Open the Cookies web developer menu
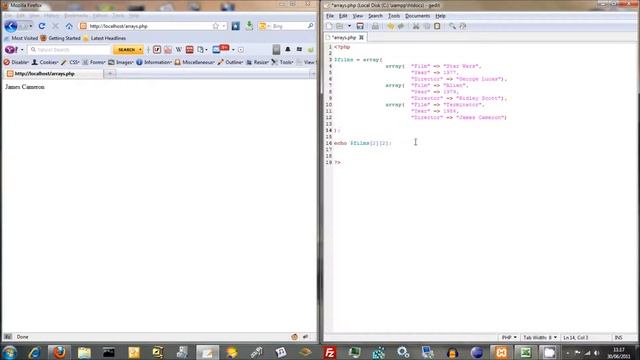The height and width of the screenshot is (360, 640). coord(45,62)
